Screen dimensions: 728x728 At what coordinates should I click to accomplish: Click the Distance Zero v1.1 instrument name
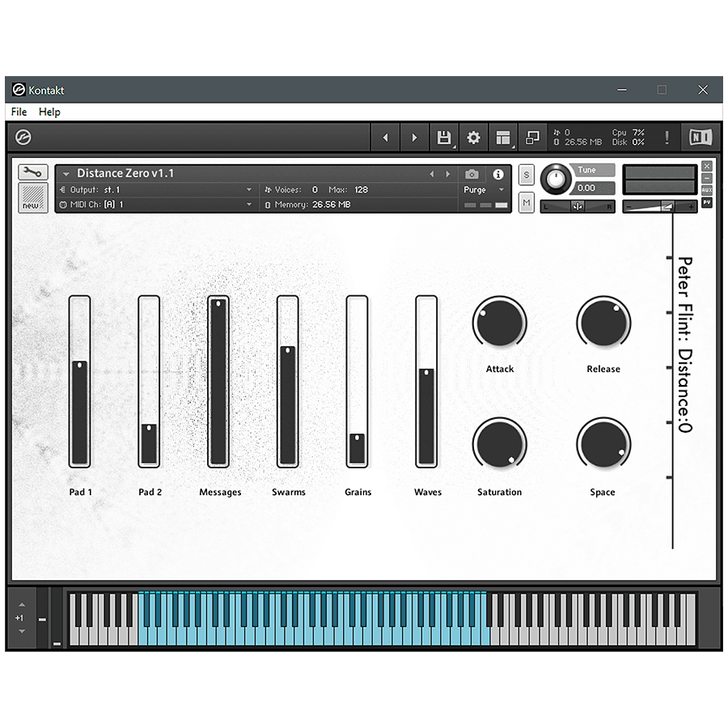pyautogui.click(x=125, y=173)
